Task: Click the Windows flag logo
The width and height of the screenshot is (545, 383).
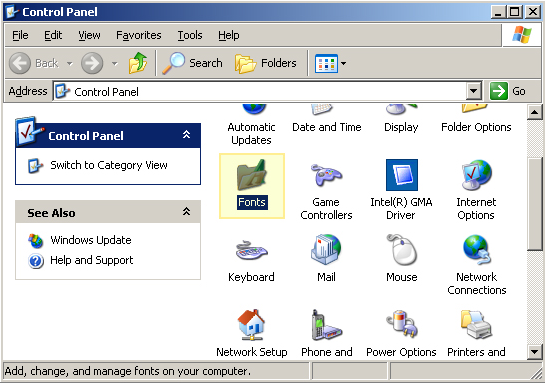Action: click(x=522, y=35)
